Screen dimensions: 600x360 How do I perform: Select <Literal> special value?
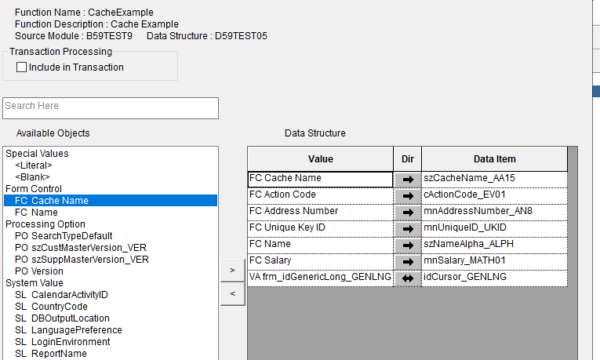click(x=34, y=165)
